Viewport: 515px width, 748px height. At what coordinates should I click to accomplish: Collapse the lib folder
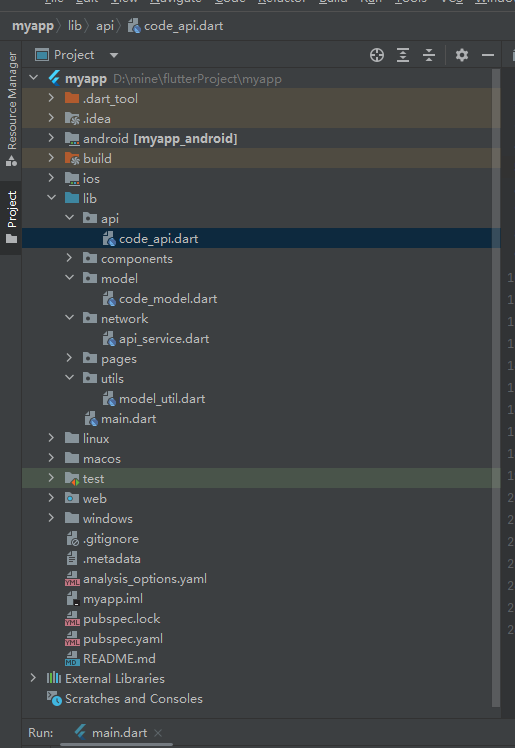pyautogui.click(x=52, y=198)
